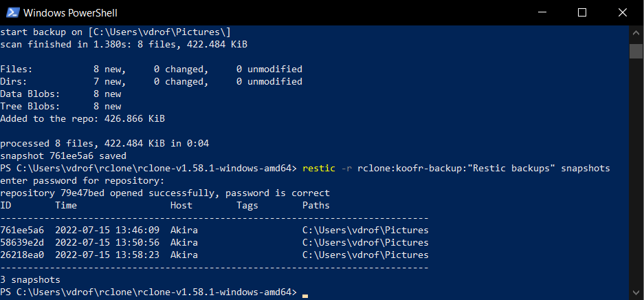Viewport: 644px width, 300px height.
Task: Click the PowerShell icon in title bar
Action: tap(12, 12)
